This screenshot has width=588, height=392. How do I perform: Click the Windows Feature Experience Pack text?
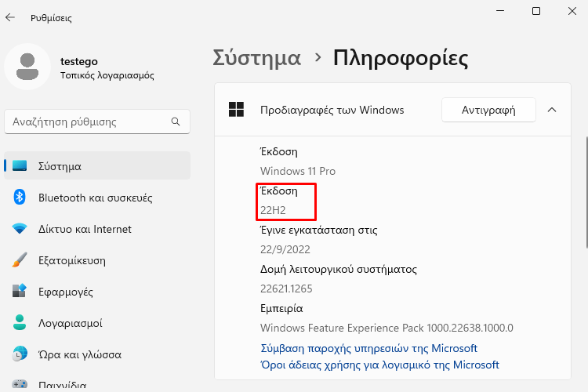387,328
